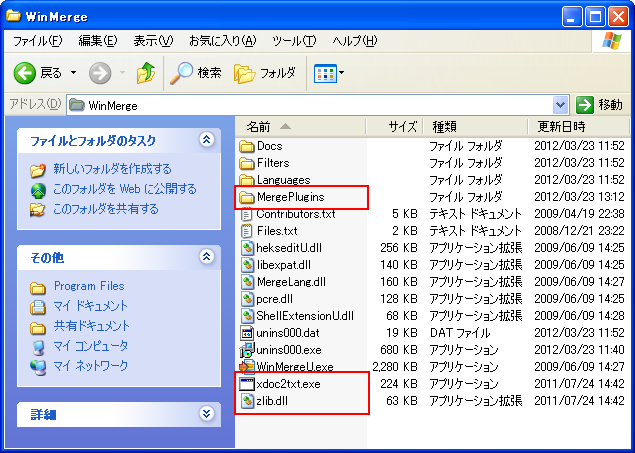Sort by the 更新日時 column header
Screen dimensions: 635x453
point(579,127)
